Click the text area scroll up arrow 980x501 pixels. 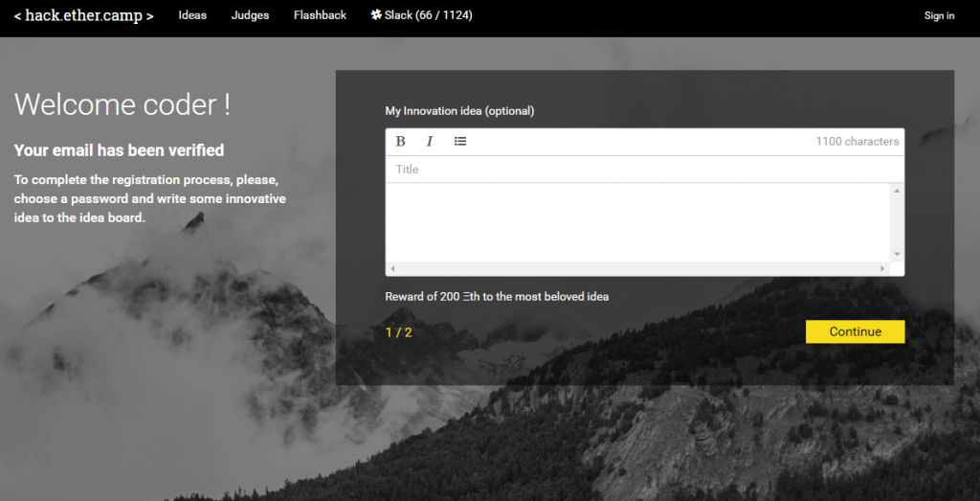click(897, 191)
